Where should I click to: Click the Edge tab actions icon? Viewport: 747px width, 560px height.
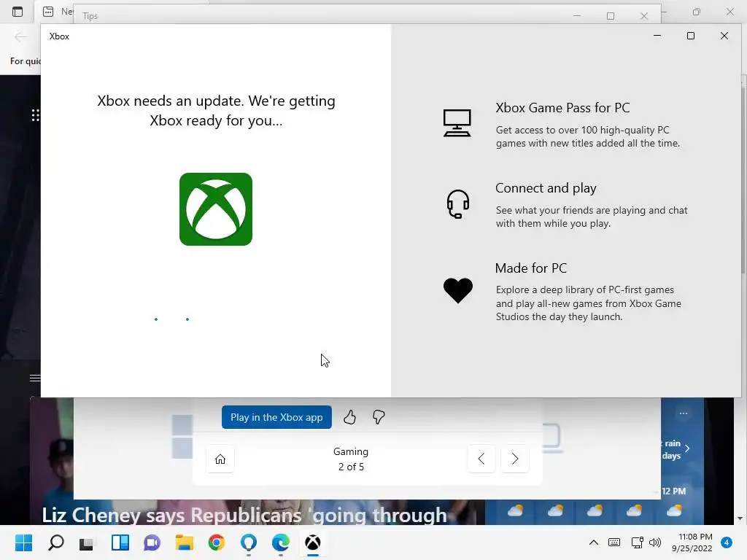(x=18, y=12)
